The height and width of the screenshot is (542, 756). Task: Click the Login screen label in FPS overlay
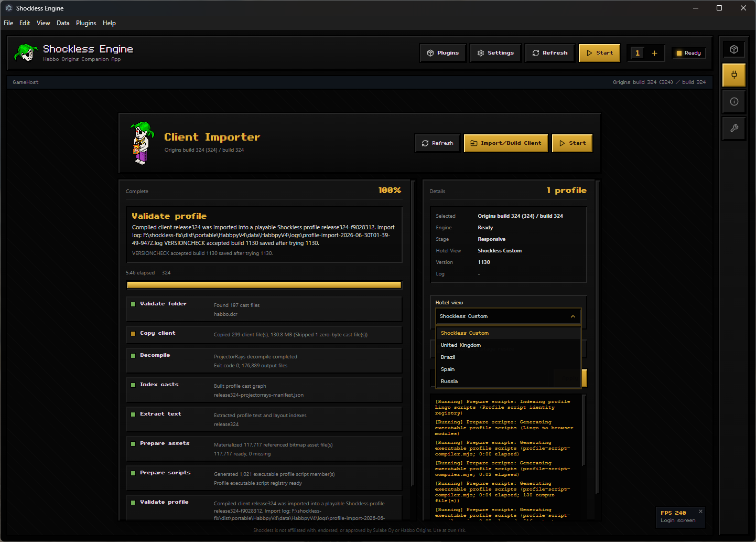pos(678,520)
